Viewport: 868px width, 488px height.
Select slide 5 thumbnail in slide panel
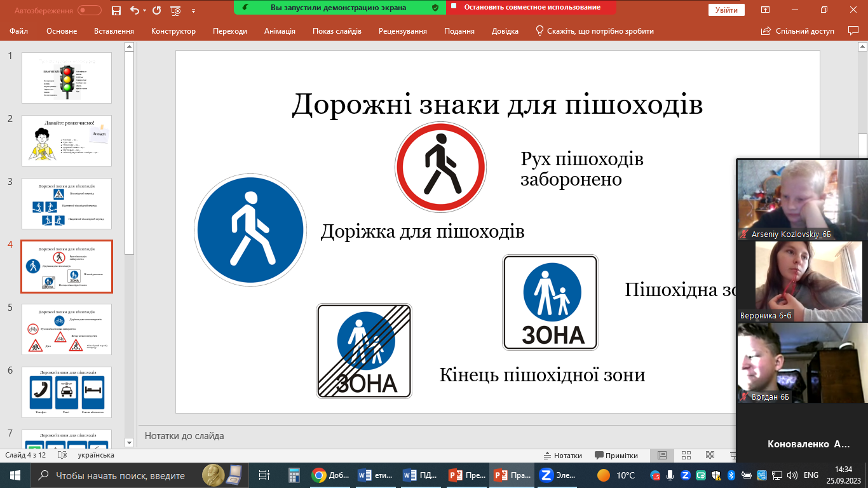coord(67,329)
